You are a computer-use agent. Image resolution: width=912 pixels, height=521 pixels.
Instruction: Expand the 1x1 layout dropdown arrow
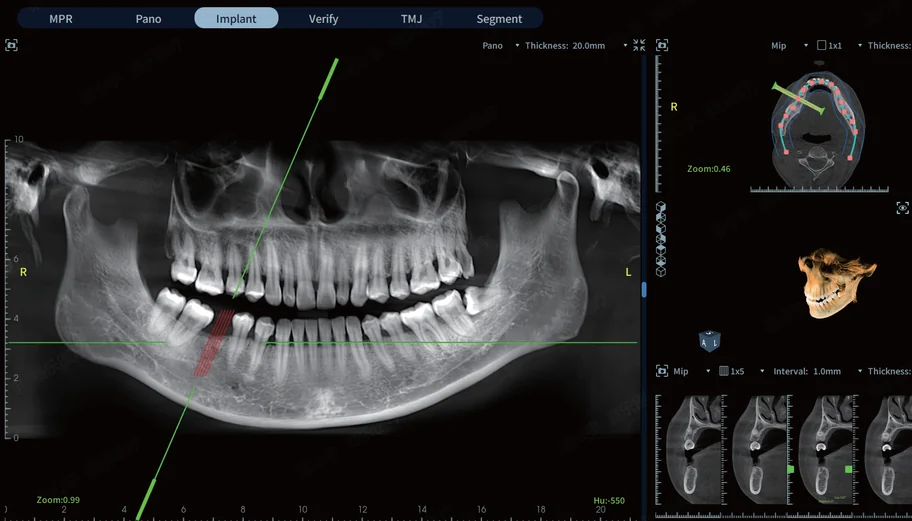click(x=860, y=45)
